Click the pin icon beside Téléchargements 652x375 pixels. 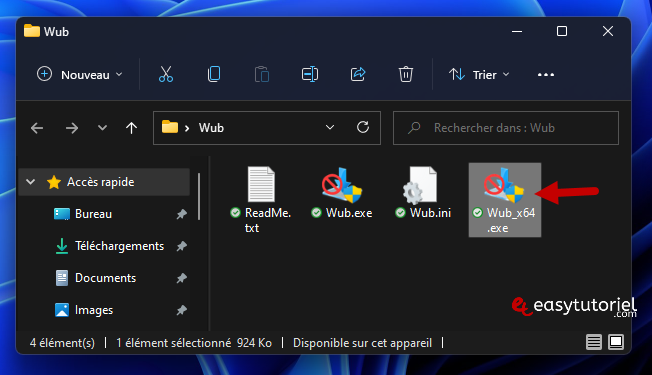click(x=181, y=246)
